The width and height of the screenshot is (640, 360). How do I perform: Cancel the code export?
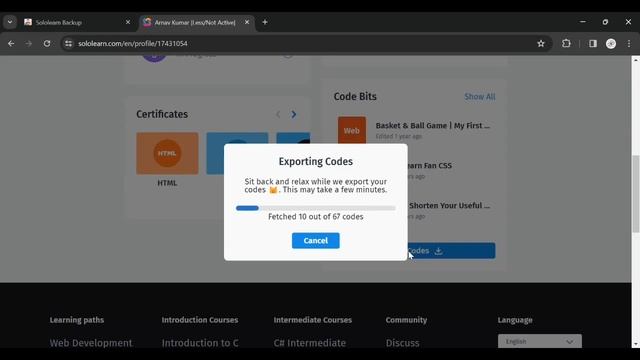point(316,240)
